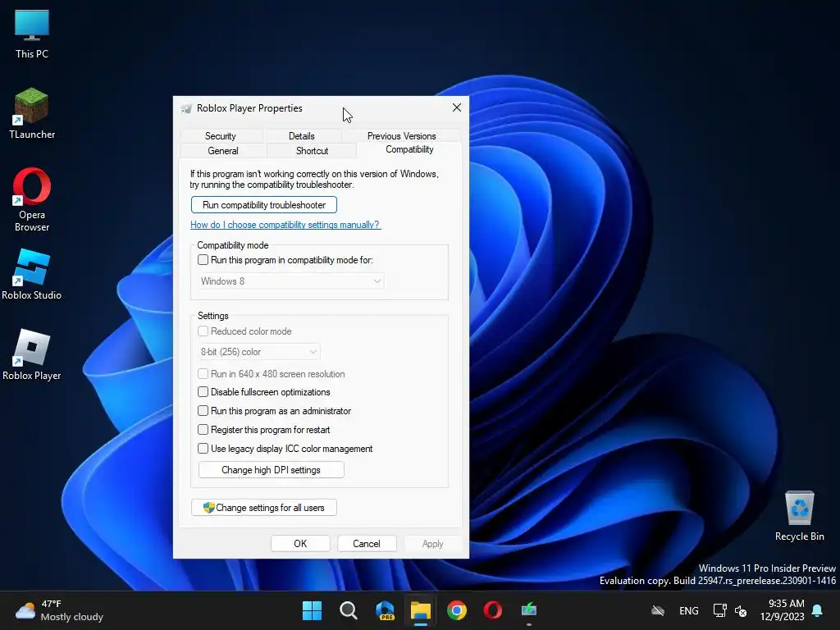
Task: Select the Roblox Player desktop shortcut
Action: coord(32,354)
